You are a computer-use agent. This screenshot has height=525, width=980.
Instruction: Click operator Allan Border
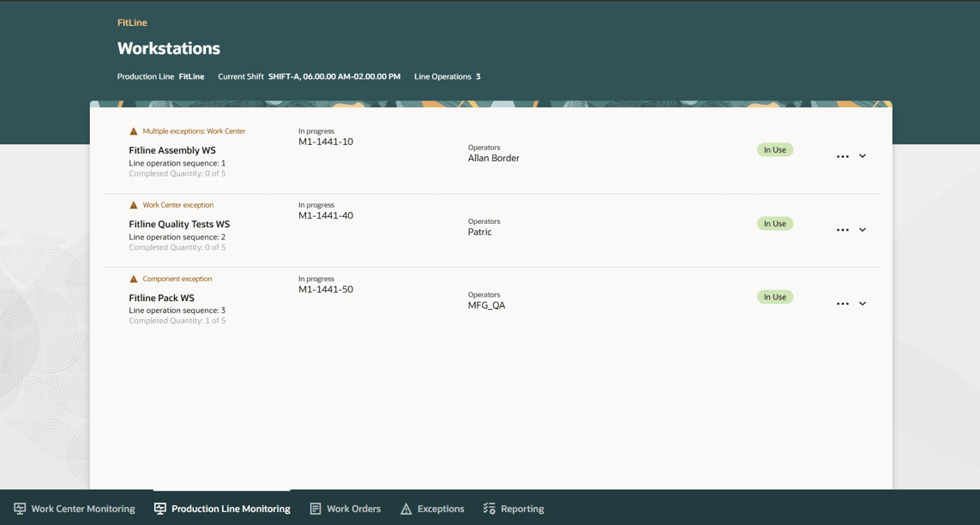click(x=494, y=158)
